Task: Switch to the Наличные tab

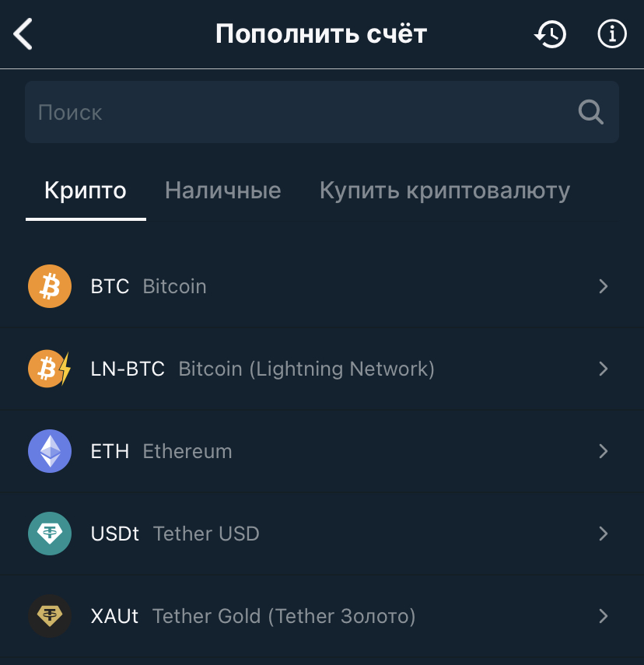Action: (223, 191)
